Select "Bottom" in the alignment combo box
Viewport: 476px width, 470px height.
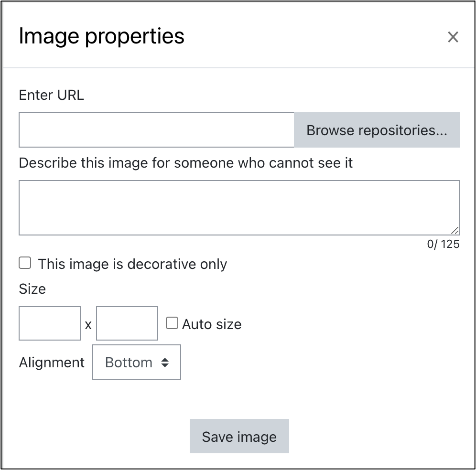(x=136, y=362)
